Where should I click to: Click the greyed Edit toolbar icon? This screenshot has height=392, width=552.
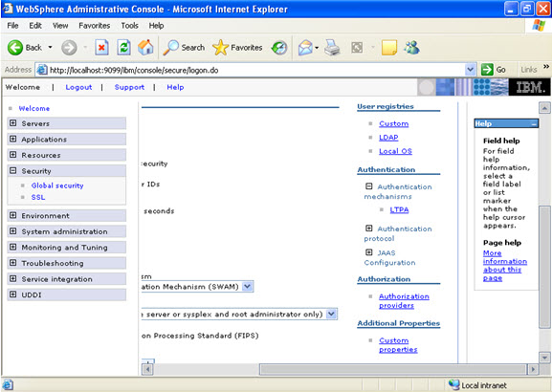357,48
